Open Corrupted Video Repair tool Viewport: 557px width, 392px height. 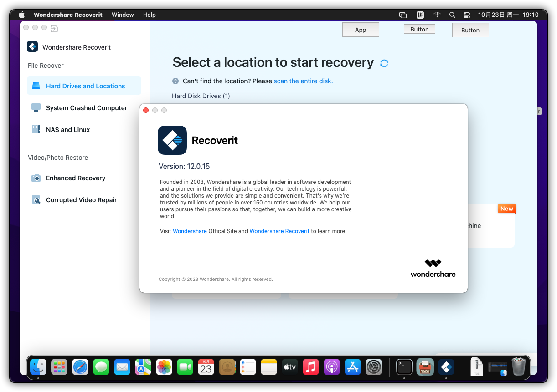pos(81,200)
